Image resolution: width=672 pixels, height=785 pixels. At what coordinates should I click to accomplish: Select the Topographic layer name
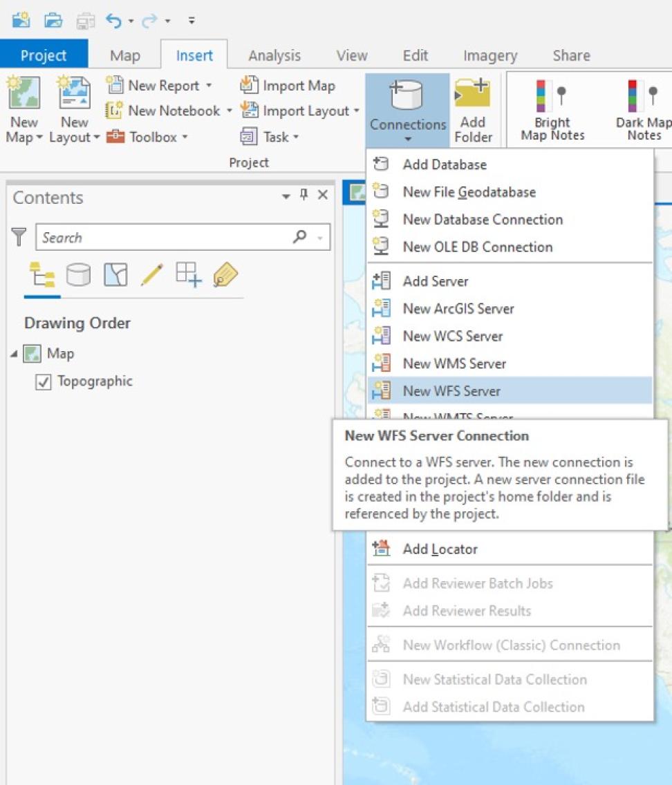coord(95,381)
